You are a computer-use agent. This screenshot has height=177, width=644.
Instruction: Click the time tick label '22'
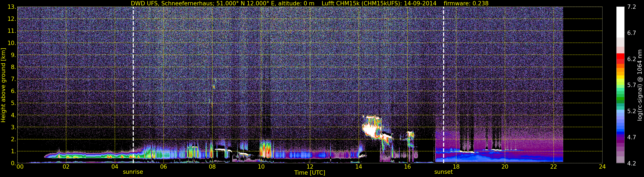554,167
